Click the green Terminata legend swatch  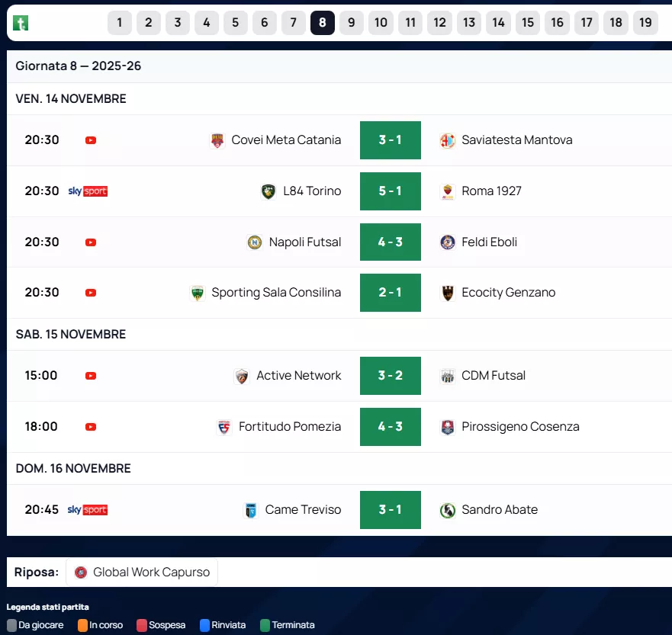(265, 625)
